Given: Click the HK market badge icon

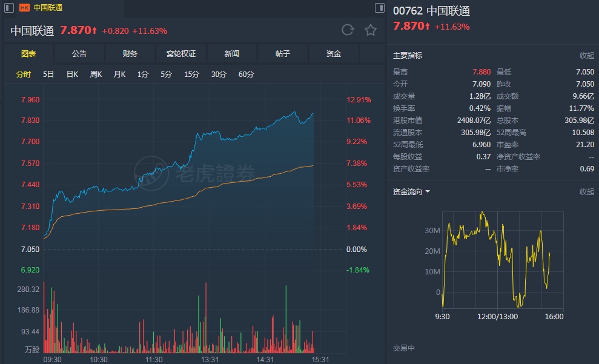Looking at the screenshot, I should (x=24, y=8).
